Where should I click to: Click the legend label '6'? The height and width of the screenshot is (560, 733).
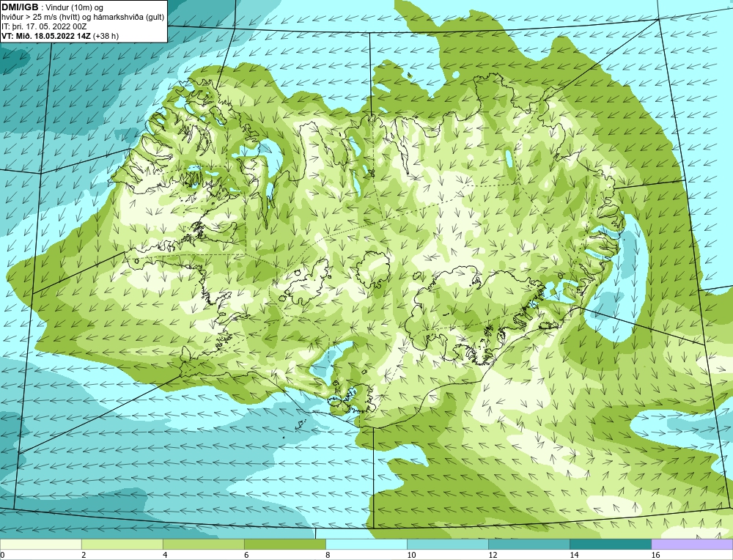[x=246, y=555]
